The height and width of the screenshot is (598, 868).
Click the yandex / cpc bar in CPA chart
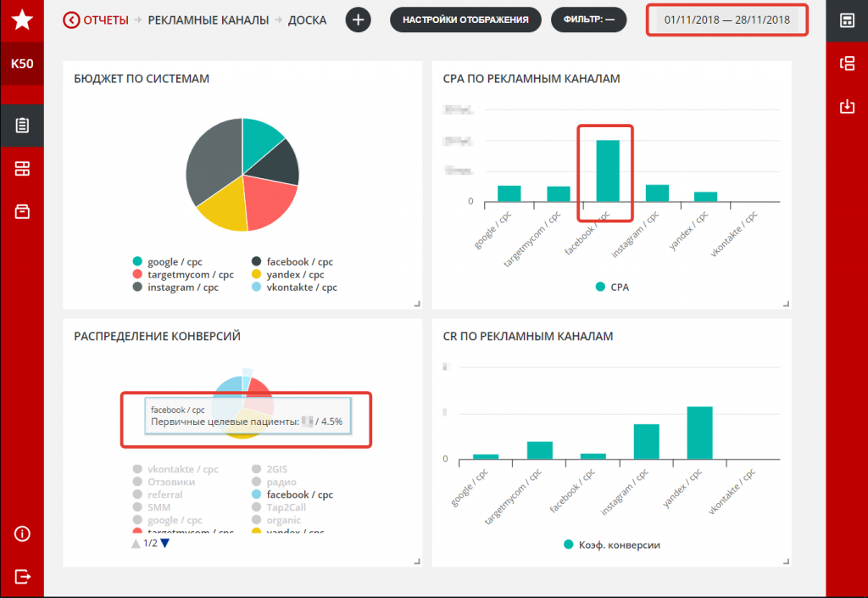coord(705,197)
